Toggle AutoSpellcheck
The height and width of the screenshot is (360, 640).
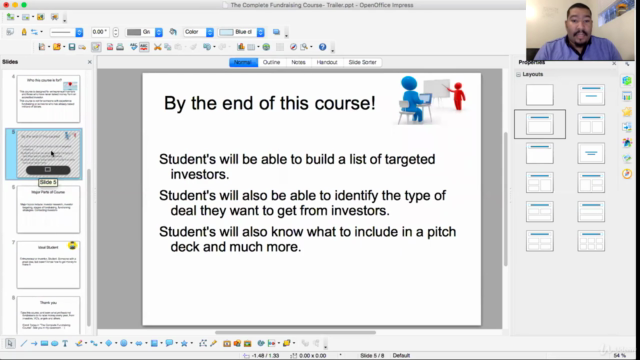point(144,47)
